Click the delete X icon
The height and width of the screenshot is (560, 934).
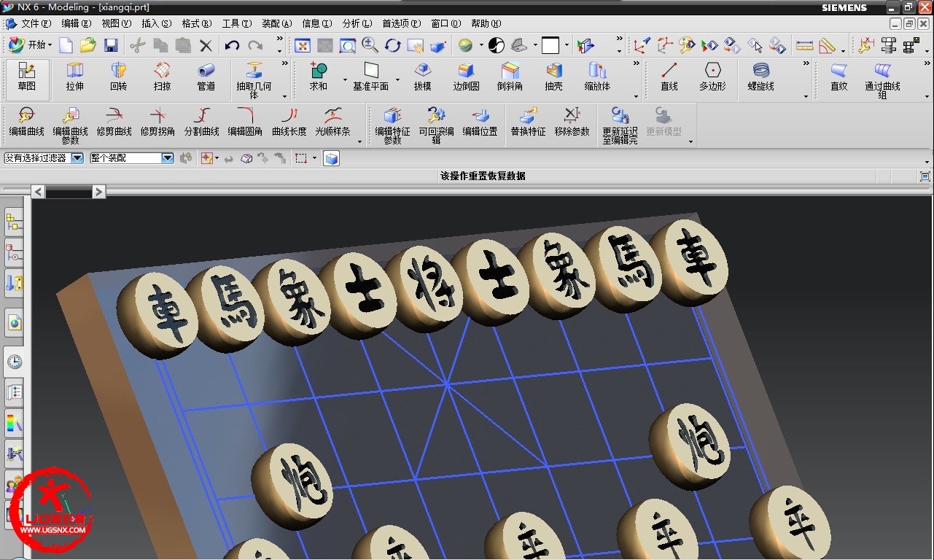206,45
